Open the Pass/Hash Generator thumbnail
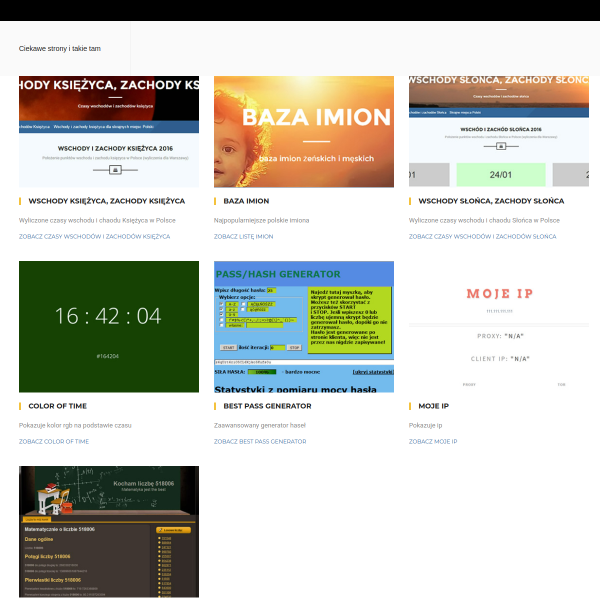 click(x=304, y=327)
